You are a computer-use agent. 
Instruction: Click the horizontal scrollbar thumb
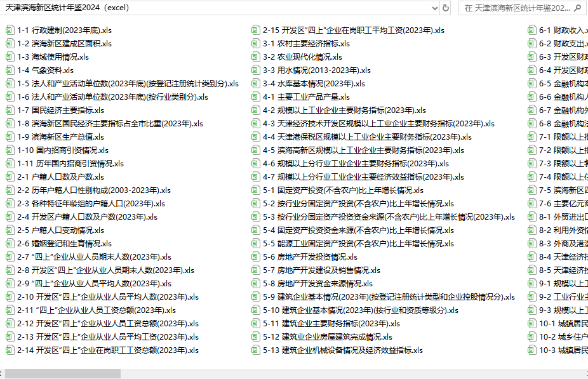pyautogui.click(x=63, y=373)
